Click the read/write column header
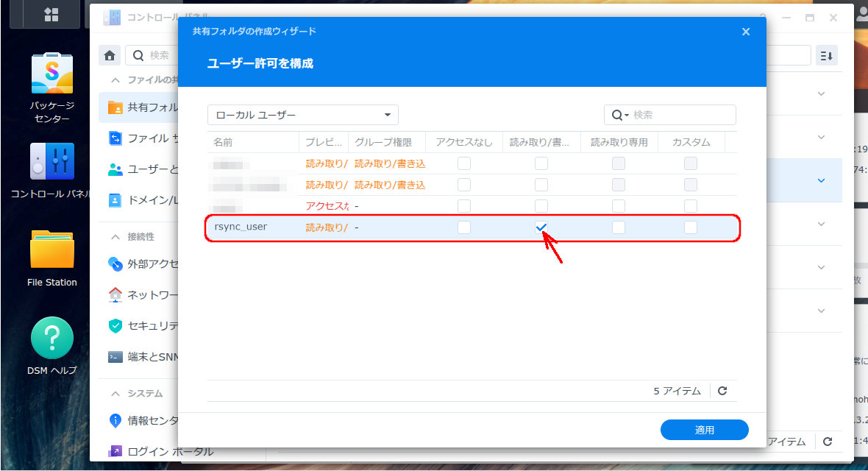 (541, 143)
